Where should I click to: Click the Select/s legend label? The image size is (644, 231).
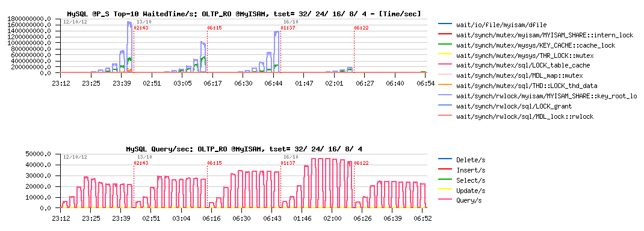(471, 180)
